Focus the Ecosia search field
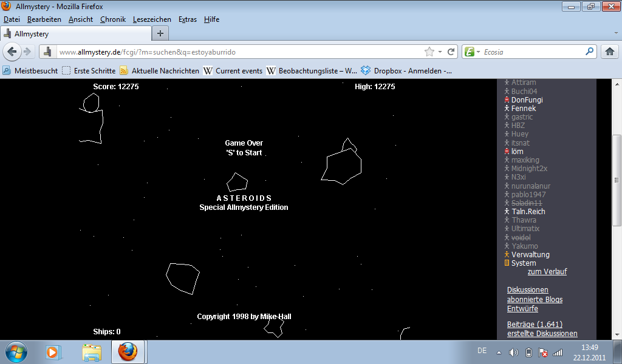Screen dimensions: 622x364 tap(533, 52)
